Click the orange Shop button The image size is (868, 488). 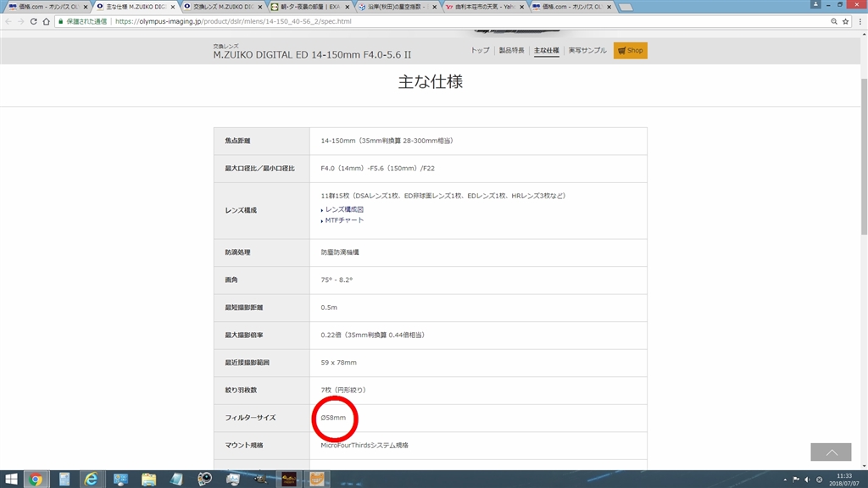click(630, 50)
